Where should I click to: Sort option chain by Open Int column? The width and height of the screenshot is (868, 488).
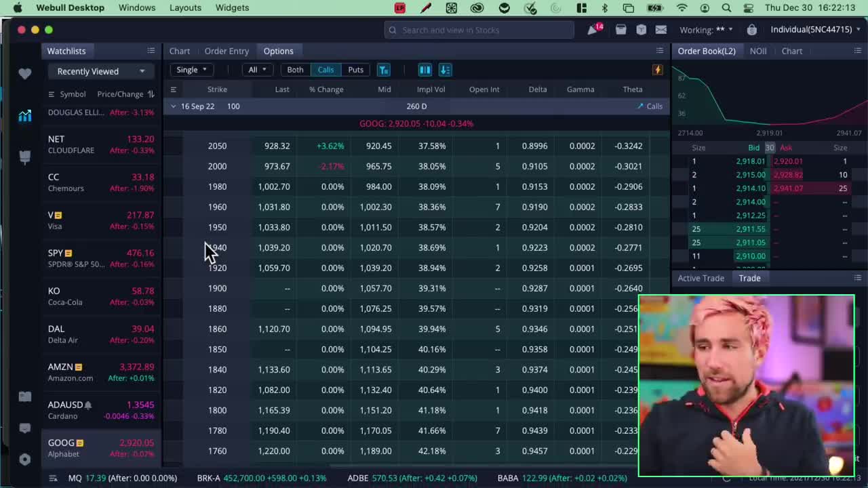click(484, 89)
